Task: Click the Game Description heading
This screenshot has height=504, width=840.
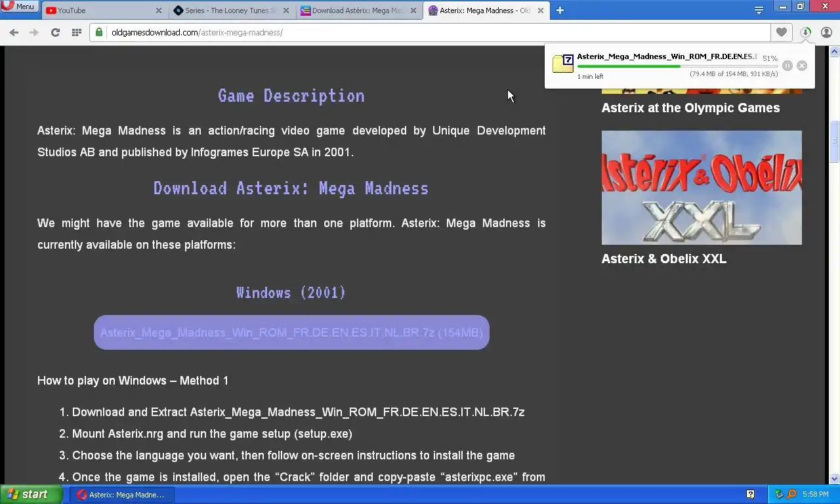Action: pyautogui.click(x=291, y=96)
